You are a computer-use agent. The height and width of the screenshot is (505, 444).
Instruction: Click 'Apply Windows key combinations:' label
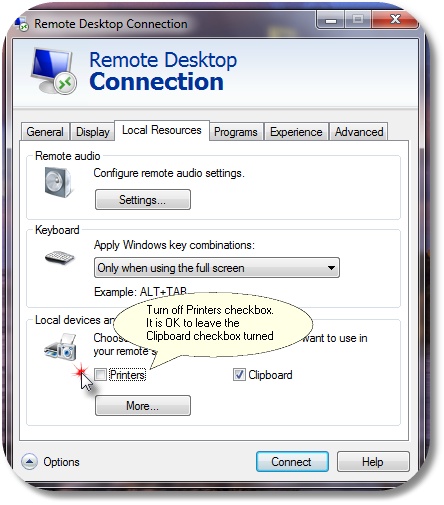[x=174, y=245]
